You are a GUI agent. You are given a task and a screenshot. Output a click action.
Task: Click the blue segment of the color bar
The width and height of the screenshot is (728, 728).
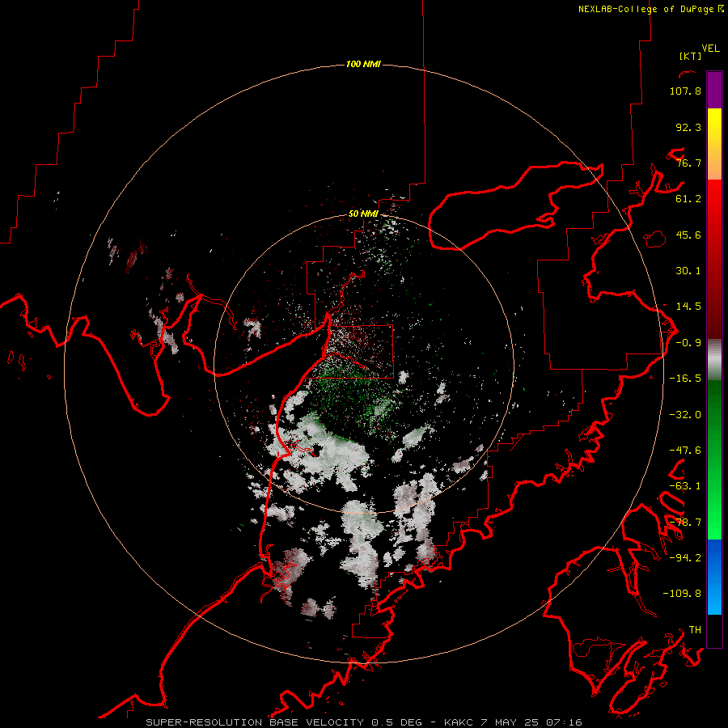click(x=714, y=577)
